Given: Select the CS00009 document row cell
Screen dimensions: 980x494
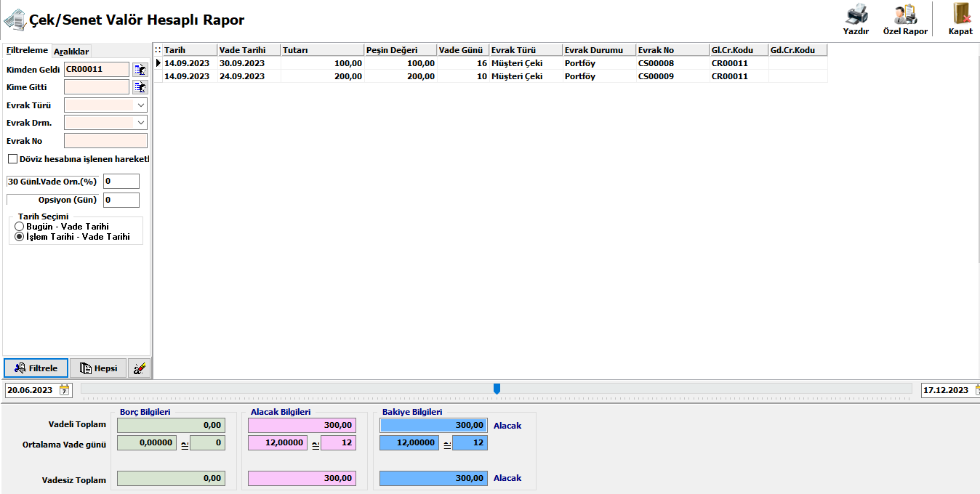Looking at the screenshot, I should (673, 76).
